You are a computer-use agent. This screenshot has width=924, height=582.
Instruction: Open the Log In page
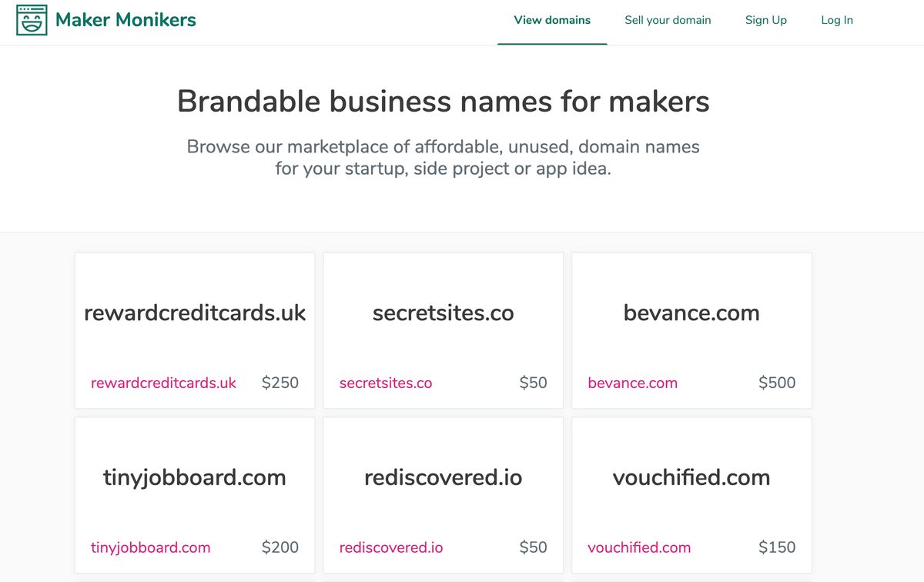837,20
